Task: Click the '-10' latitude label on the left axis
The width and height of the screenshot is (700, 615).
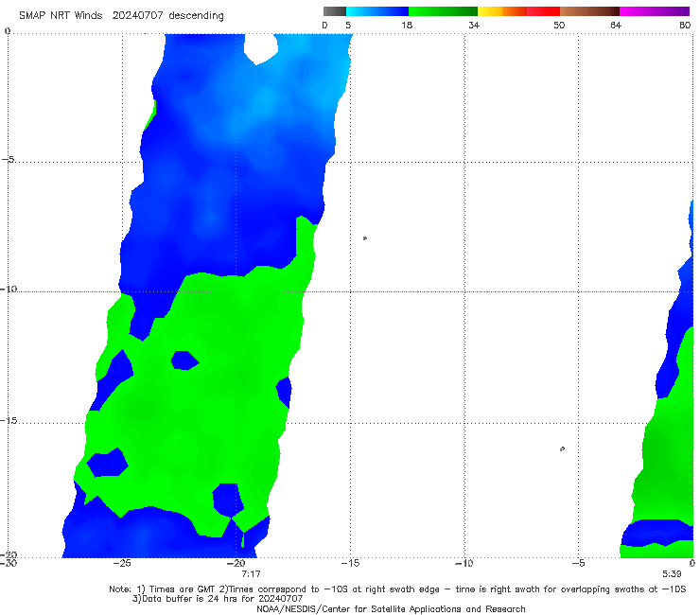Action: [9, 289]
